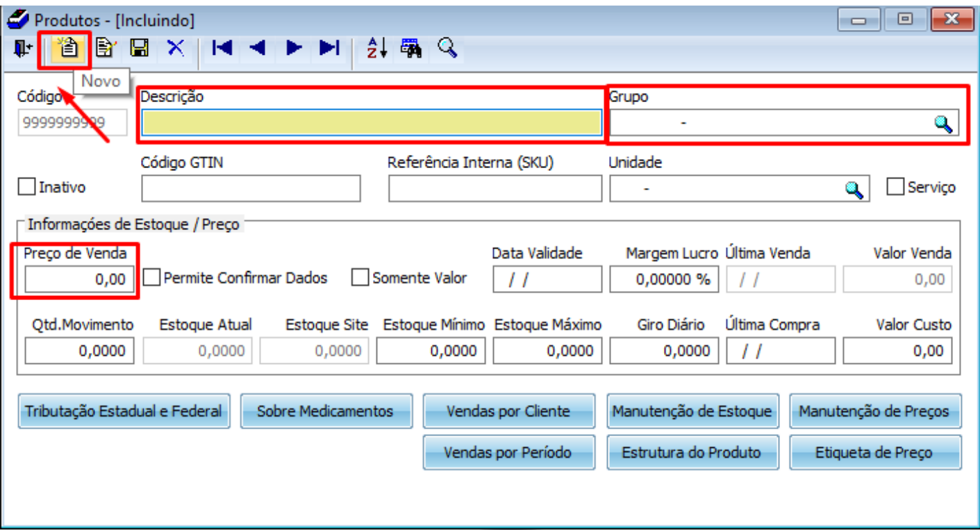980x530 pixels.
Task: Click the Novo (new record) toolbar icon
Action: [67, 48]
